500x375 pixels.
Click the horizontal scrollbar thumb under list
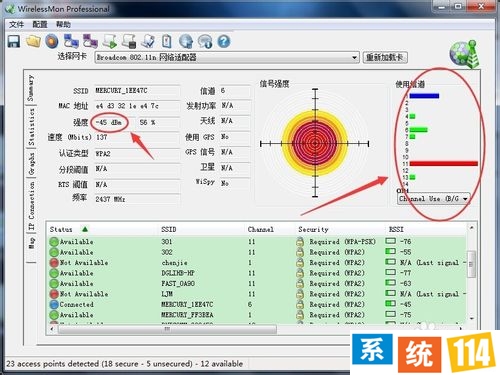coord(167,329)
